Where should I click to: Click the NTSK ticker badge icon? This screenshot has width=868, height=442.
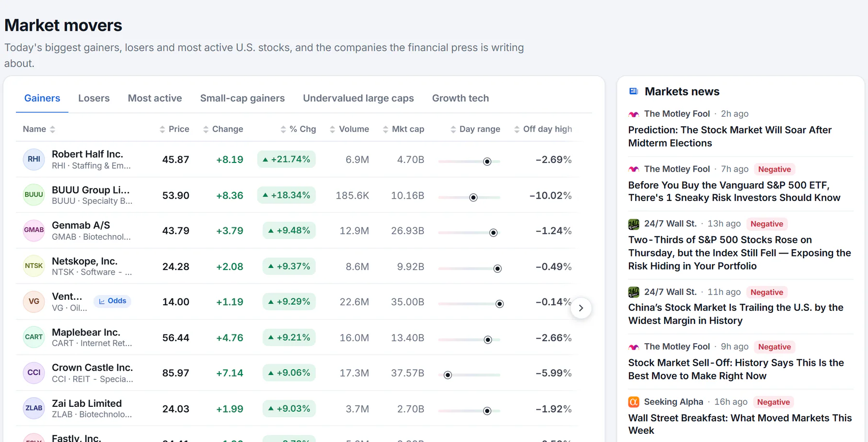pyautogui.click(x=34, y=266)
